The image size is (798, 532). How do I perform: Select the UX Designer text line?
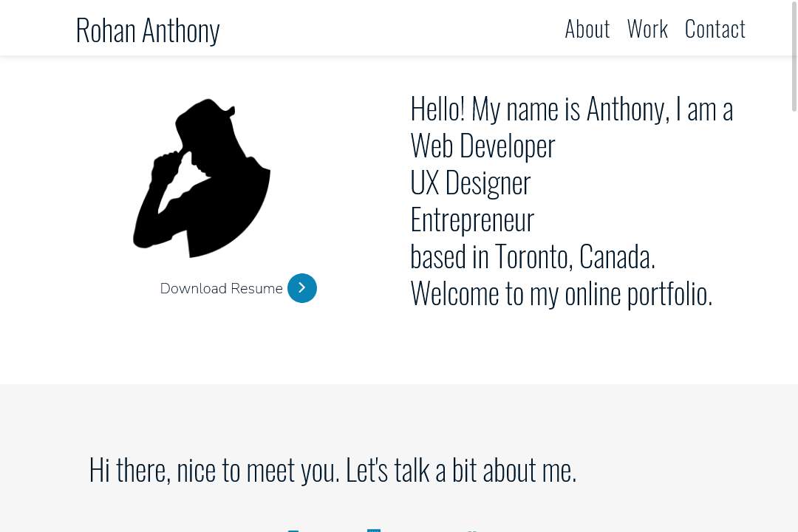(x=470, y=183)
